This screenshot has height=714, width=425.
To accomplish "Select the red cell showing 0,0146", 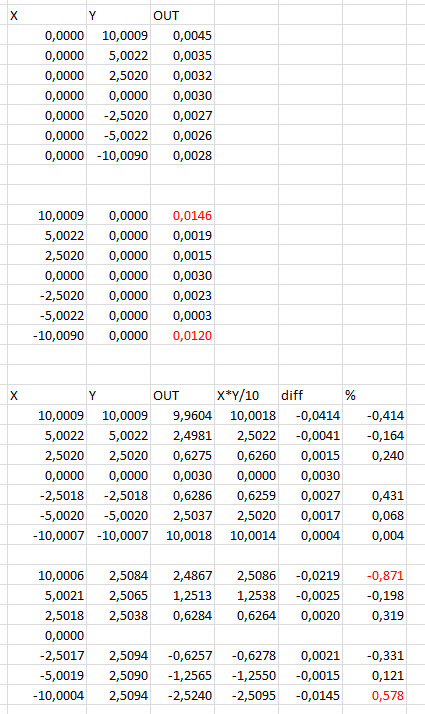I will [182, 215].
